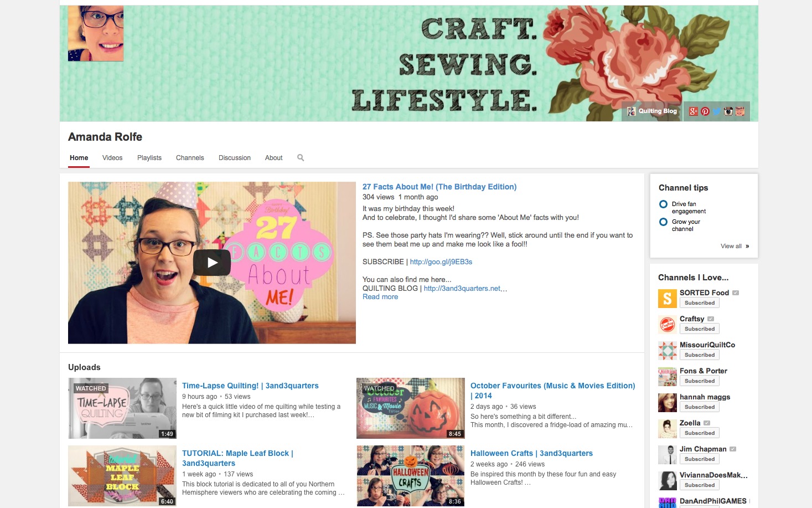Click the channel search magnifier icon

click(x=301, y=158)
